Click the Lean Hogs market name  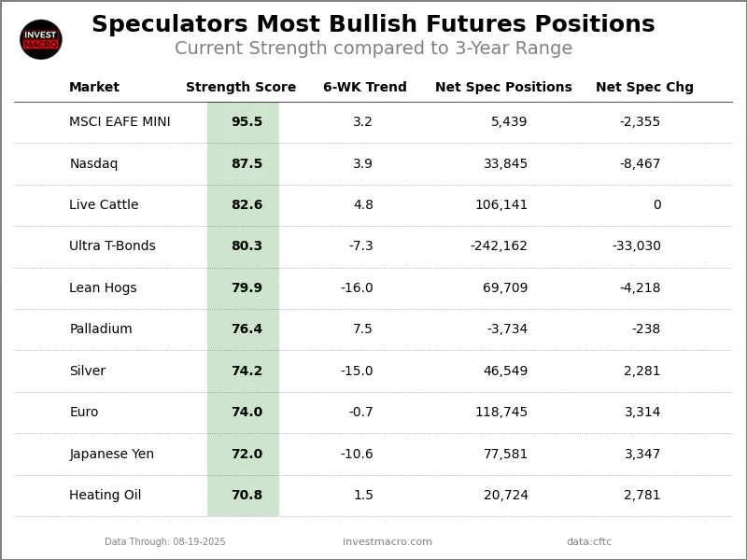coord(103,288)
